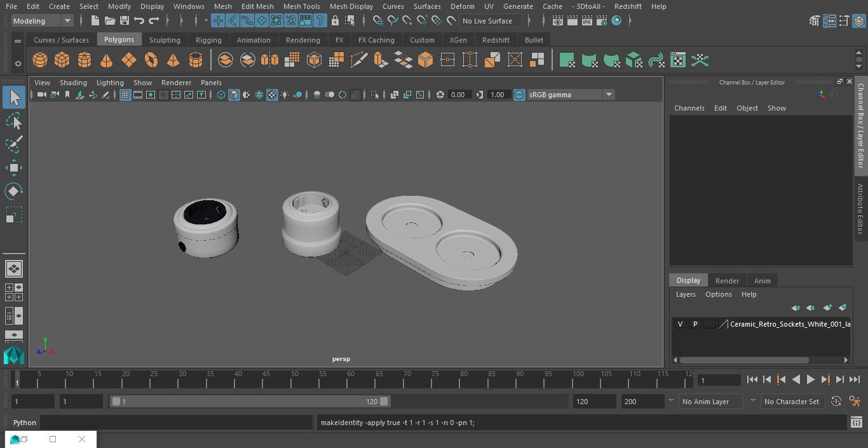Toggle snap to curves icon
Viewport: 868px width, 448px height.
[x=393, y=21]
